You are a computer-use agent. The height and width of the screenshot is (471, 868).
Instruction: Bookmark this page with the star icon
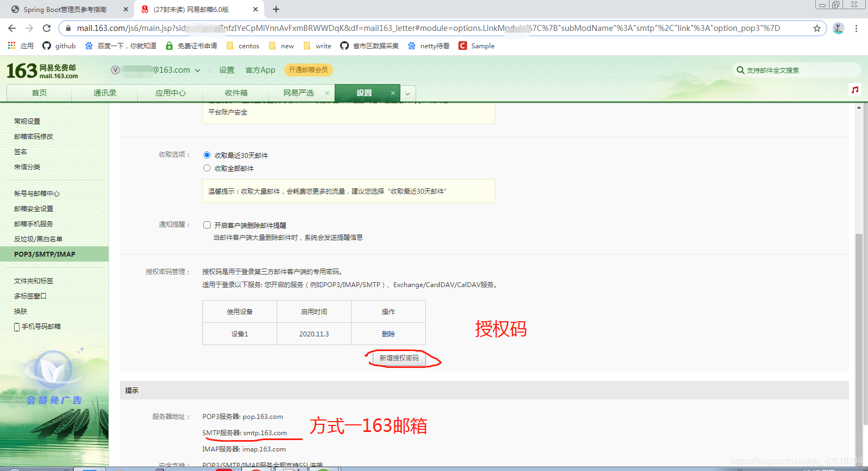[x=816, y=28]
